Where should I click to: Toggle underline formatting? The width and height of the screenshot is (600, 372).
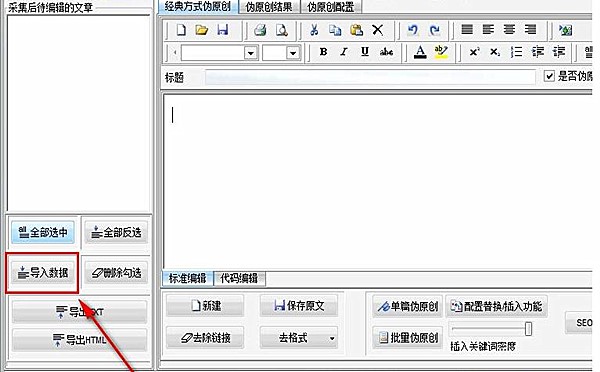click(x=365, y=52)
